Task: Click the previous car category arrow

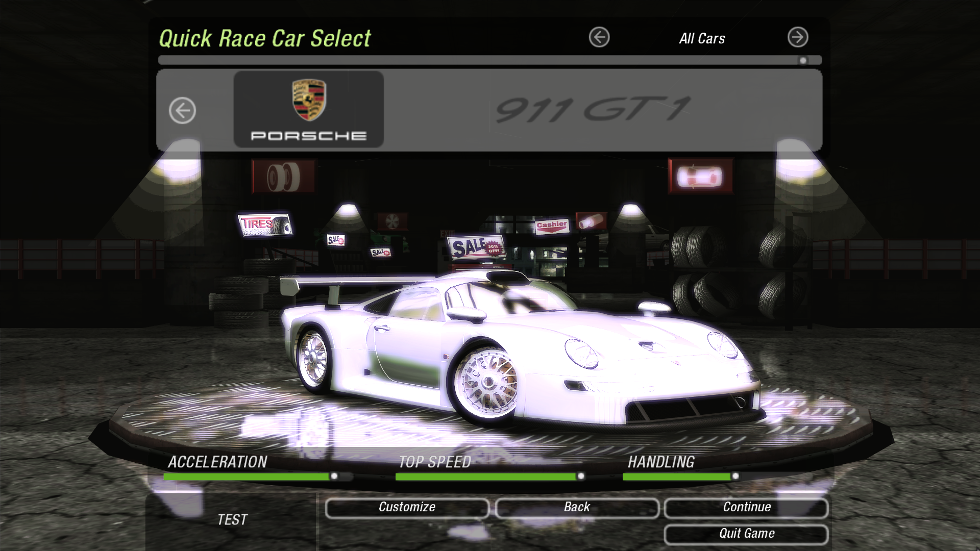Action: coord(599,37)
